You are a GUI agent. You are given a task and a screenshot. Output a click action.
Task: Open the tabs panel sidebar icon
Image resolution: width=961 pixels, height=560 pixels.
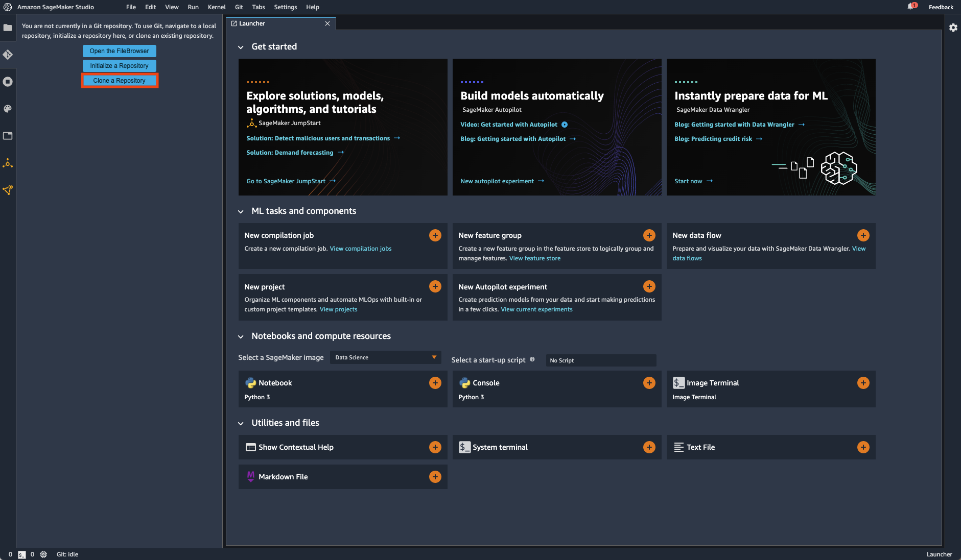(x=8, y=136)
